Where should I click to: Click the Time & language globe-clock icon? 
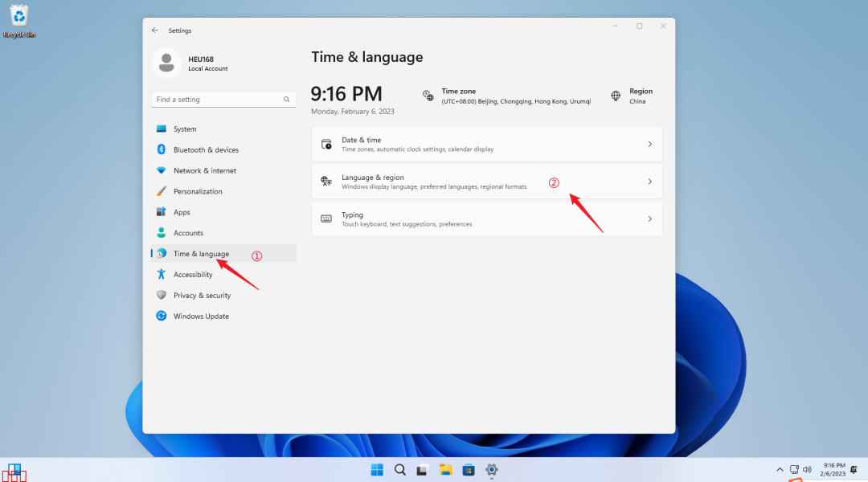point(161,253)
